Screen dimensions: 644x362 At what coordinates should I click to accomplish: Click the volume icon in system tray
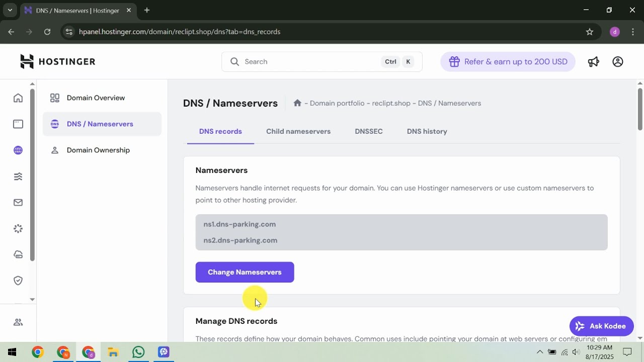tap(576, 352)
